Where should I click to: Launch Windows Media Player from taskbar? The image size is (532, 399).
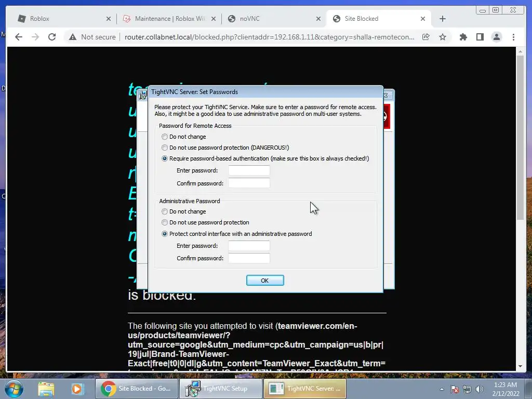[x=77, y=389]
